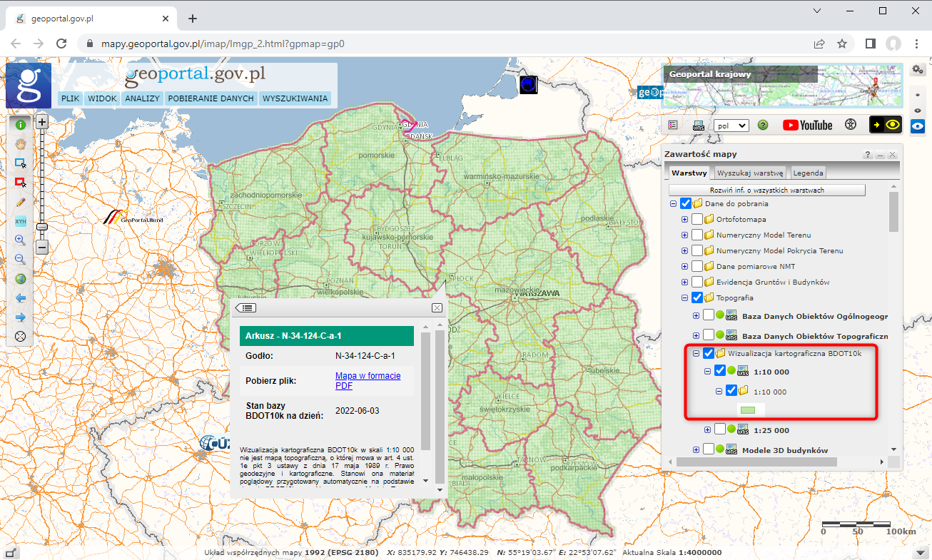Viewport: 932px width, 560px height.
Task: Click the zoom slider handle
Action: coord(42,226)
